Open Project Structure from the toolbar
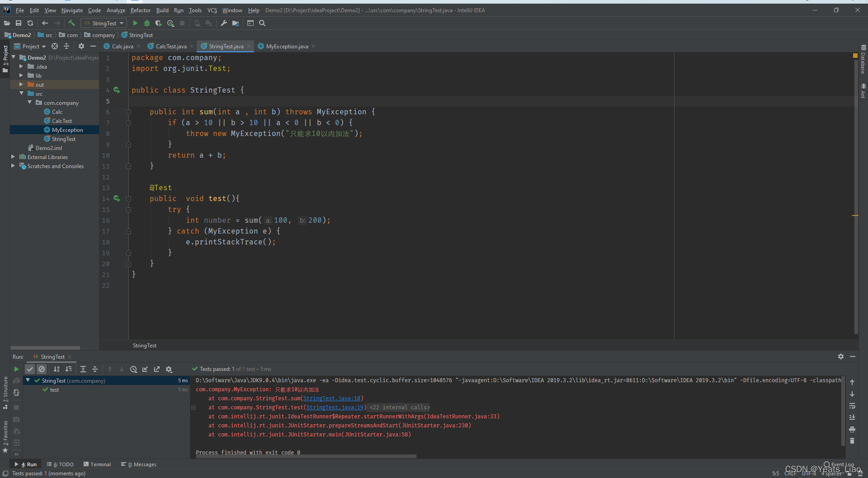This screenshot has height=478, width=868. (236, 23)
